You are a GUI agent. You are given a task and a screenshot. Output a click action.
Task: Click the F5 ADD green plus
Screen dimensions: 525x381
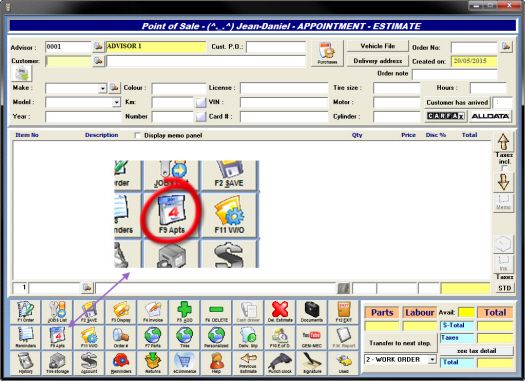point(184,312)
